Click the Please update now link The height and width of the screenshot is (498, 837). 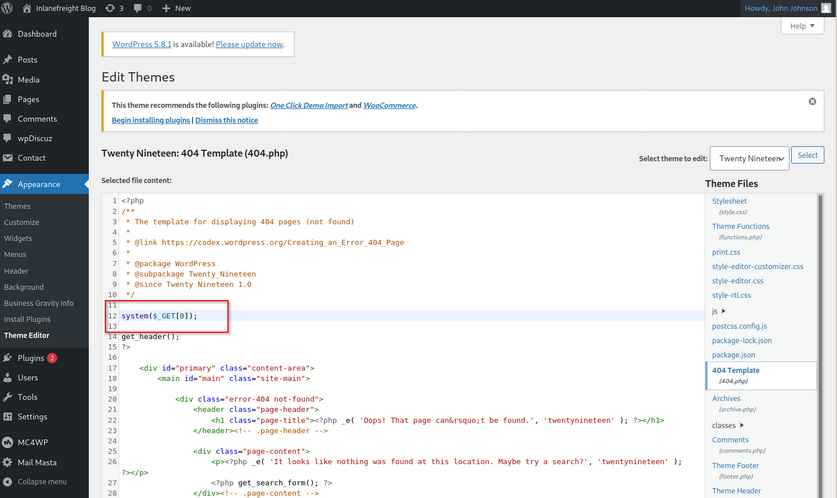249,45
